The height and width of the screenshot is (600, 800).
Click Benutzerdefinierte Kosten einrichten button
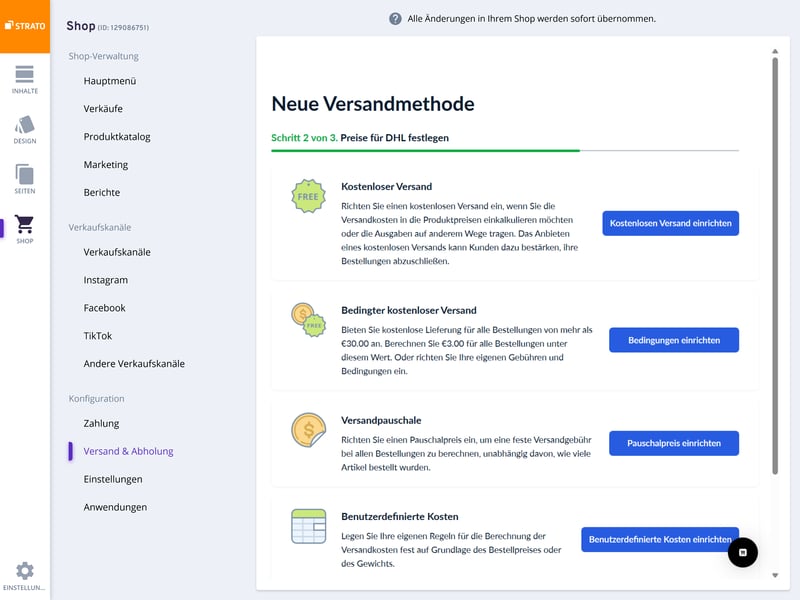pos(659,540)
